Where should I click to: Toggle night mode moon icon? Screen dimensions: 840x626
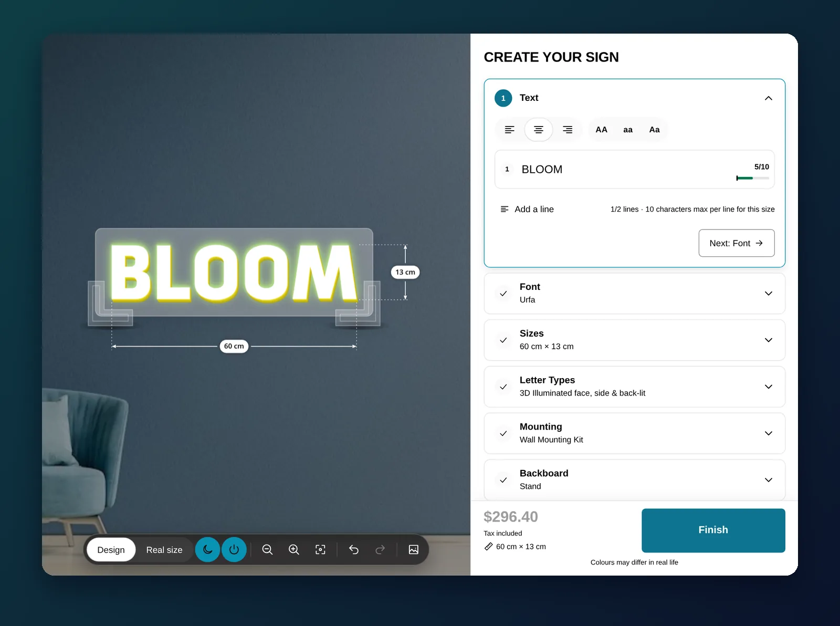point(208,550)
